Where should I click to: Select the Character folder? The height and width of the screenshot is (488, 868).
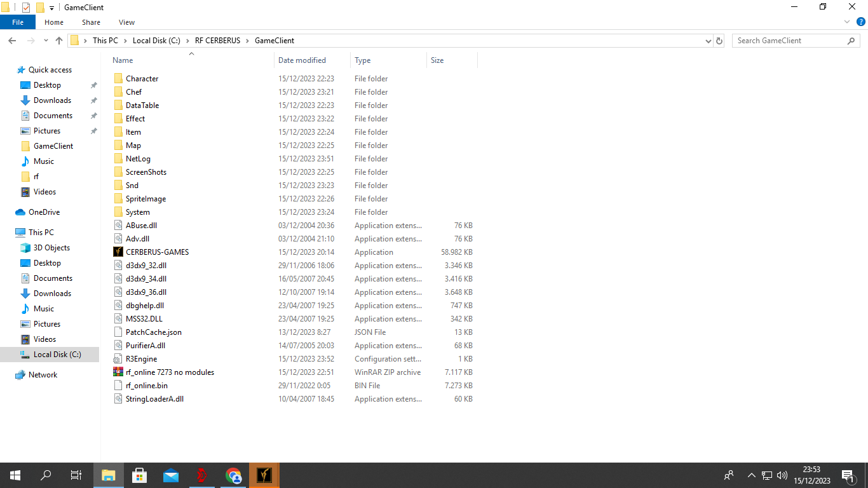[142, 79]
